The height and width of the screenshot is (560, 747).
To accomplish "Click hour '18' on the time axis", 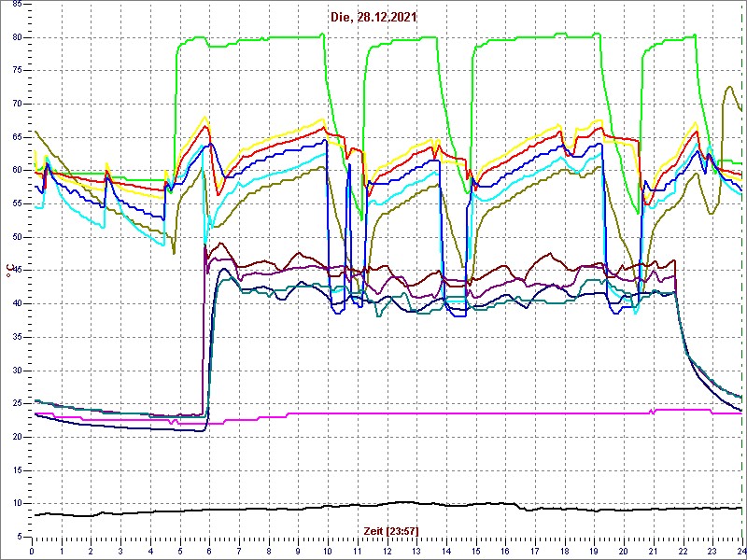I will coord(565,551).
